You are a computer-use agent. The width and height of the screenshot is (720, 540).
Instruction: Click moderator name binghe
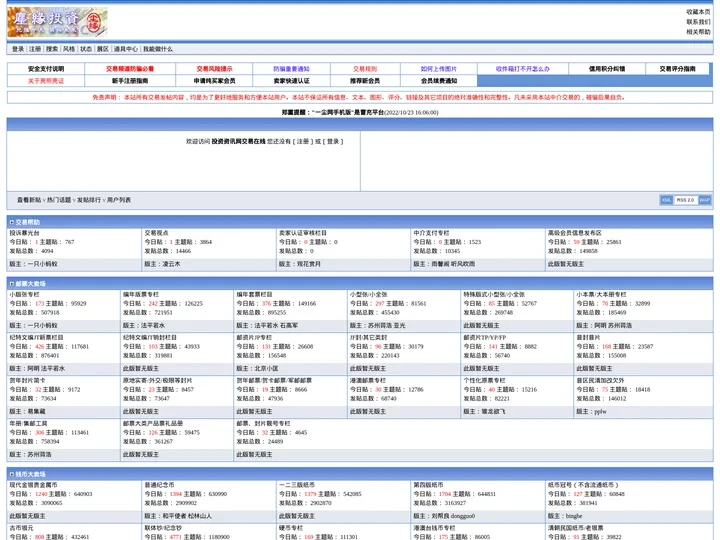click(x=574, y=516)
